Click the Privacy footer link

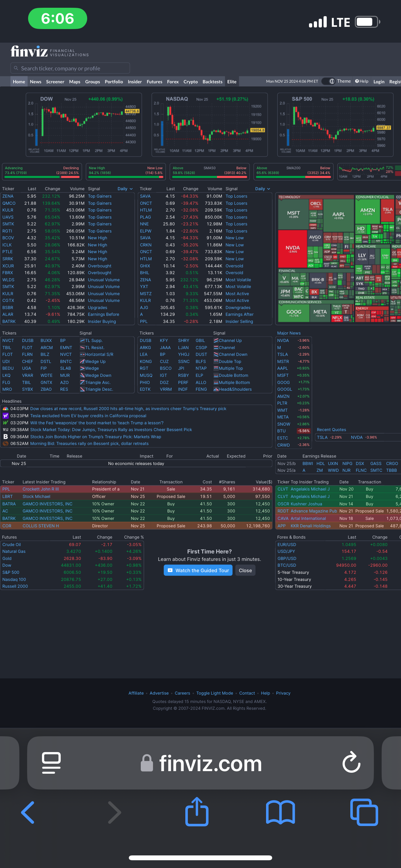click(x=283, y=693)
